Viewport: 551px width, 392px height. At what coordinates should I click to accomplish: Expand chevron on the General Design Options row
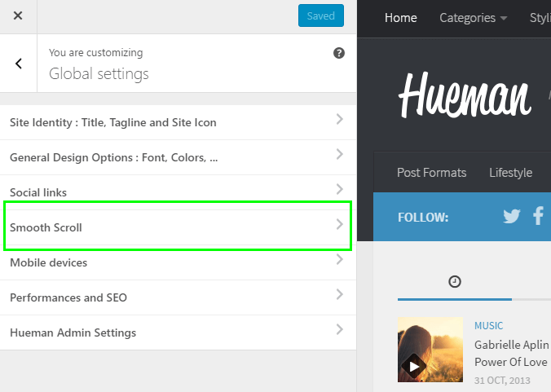click(339, 154)
